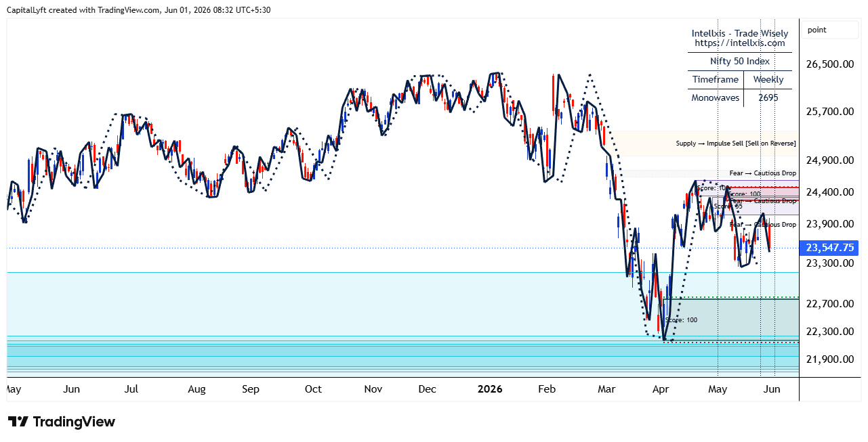The height and width of the screenshot is (442, 868).
Task: Click the 'Mar' time axis label
Action: click(x=607, y=389)
